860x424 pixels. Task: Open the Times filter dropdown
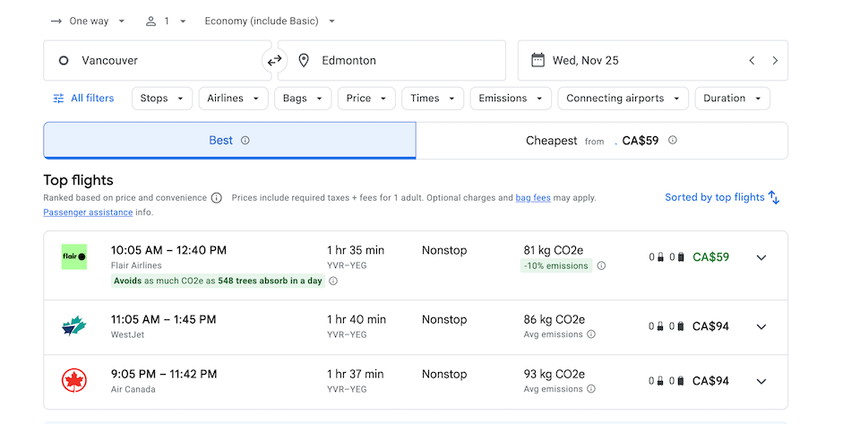point(433,98)
